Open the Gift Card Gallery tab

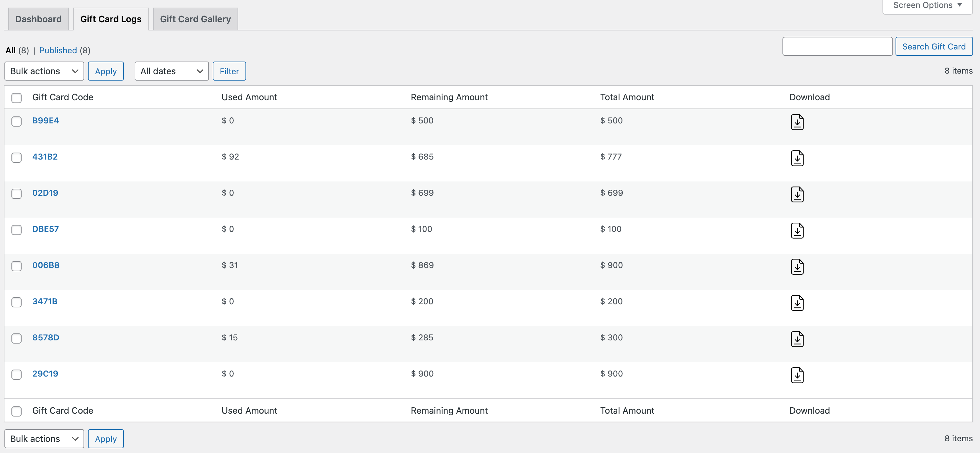195,19
